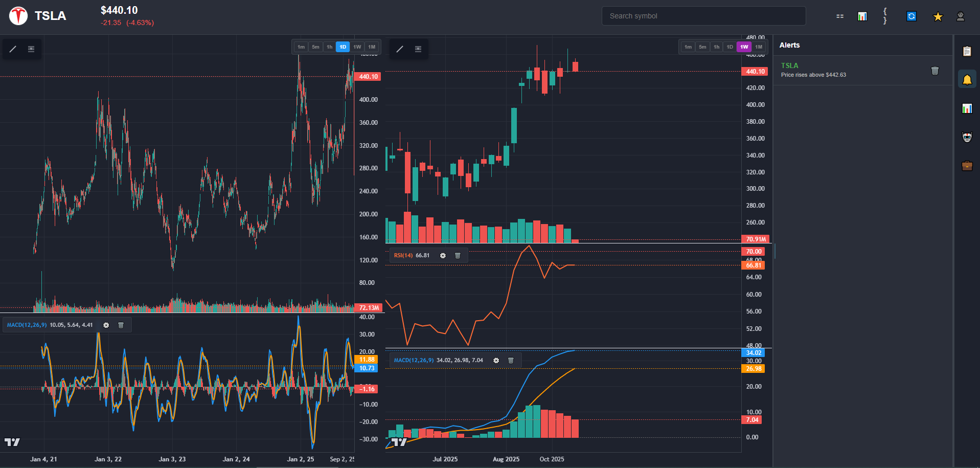The height and width of the screenshot is (468, 980).
Task: Click the 72.13M volume tag on left chart
Action: tap(369, 308)
